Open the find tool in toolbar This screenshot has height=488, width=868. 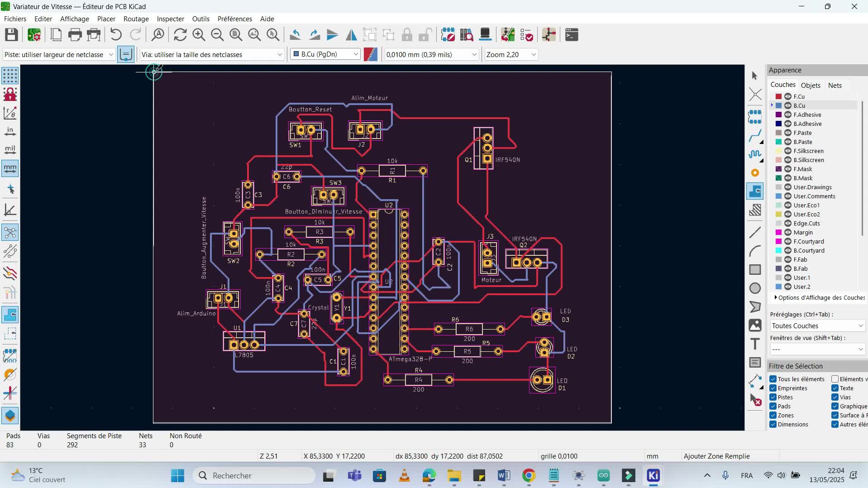[158, 35]
